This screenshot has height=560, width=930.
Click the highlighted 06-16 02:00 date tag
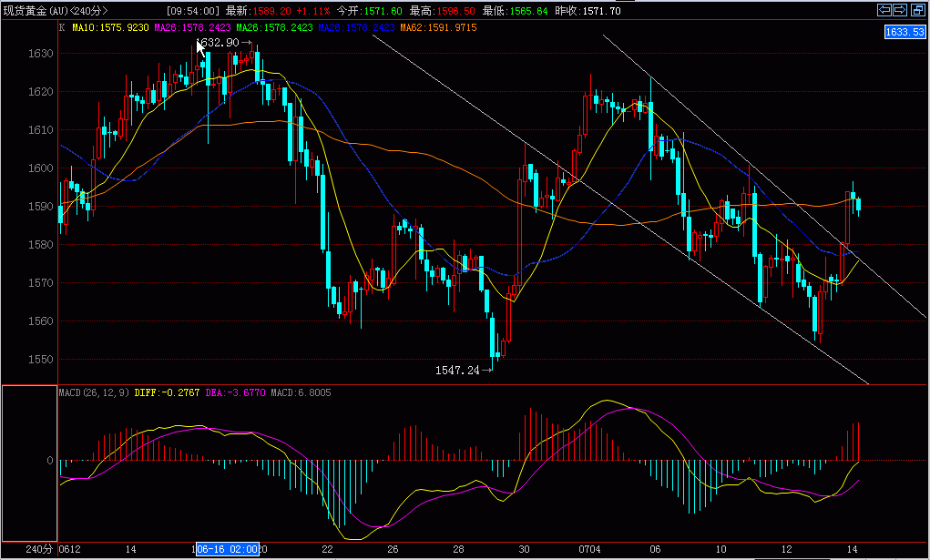(x=228, y=549)
